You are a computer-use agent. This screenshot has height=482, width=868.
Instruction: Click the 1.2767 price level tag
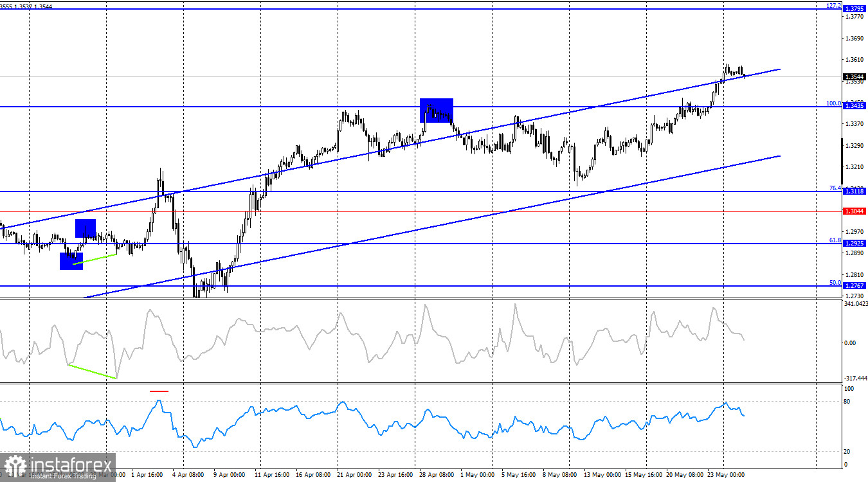(854, 285)
